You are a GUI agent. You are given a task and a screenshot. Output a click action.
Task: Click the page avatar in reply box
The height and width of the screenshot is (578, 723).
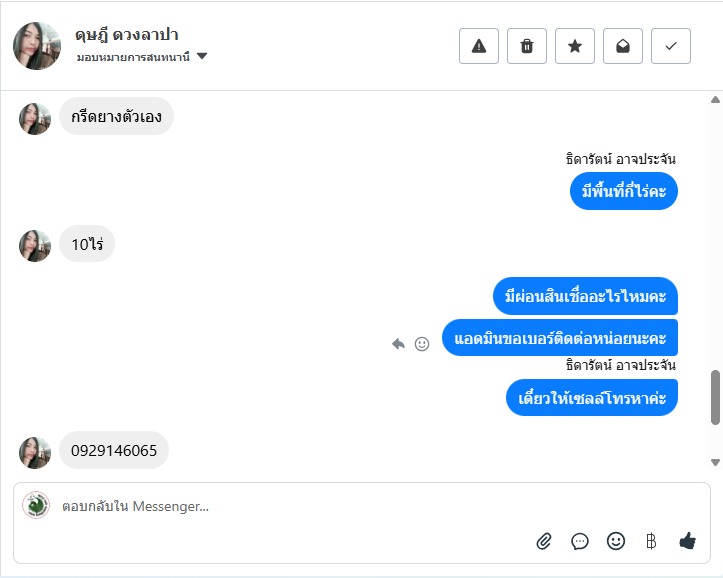(x=36, y=505)
